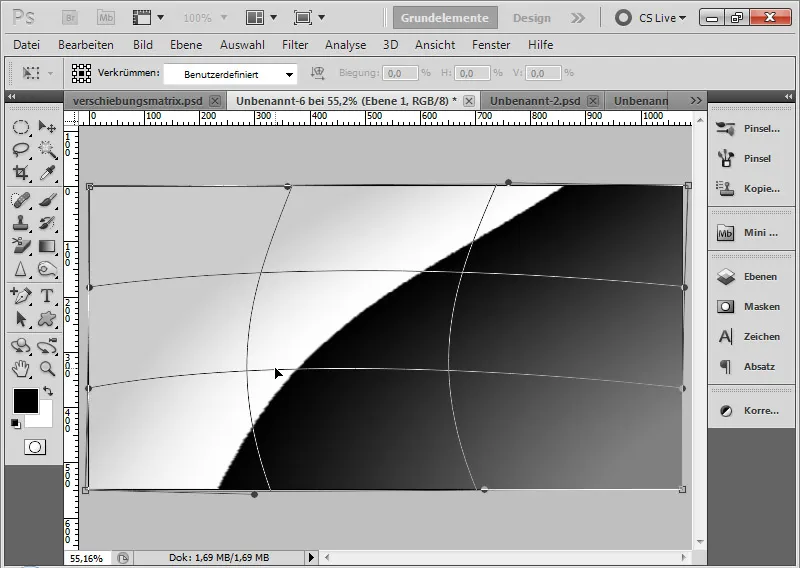Reset default foreground/background colors

16,424
